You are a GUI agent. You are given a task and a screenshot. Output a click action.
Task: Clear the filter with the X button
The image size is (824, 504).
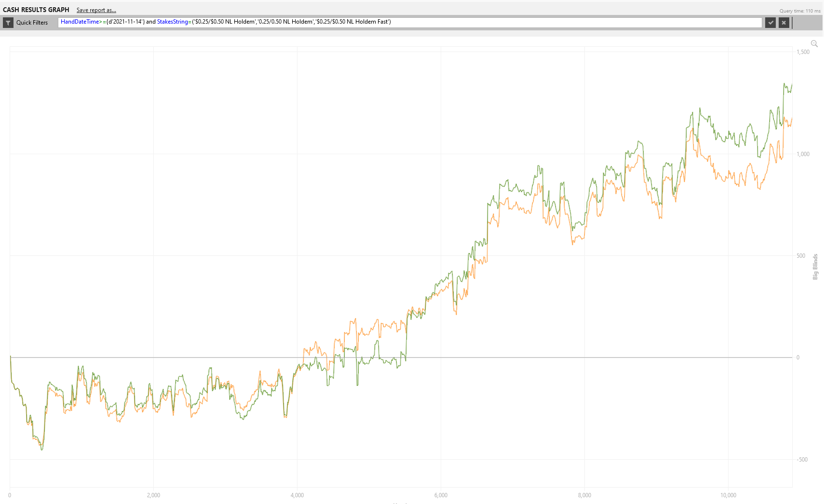[784, 23]
